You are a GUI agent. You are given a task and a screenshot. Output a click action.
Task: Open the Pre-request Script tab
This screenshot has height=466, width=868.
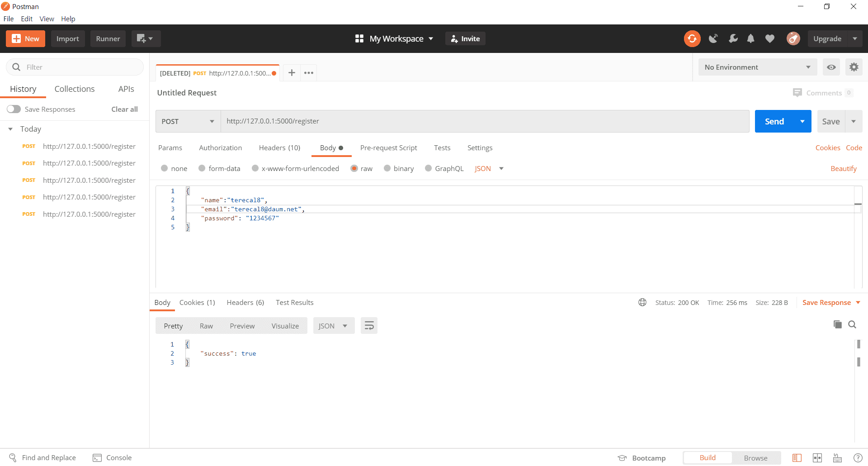click(388, 148)
